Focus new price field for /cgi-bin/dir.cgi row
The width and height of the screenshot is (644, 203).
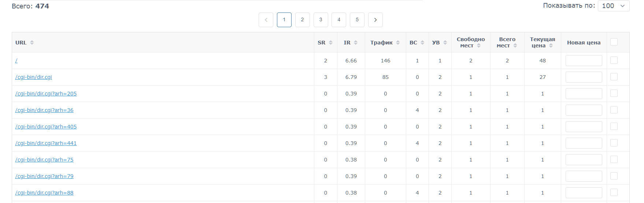click(584, 77)
